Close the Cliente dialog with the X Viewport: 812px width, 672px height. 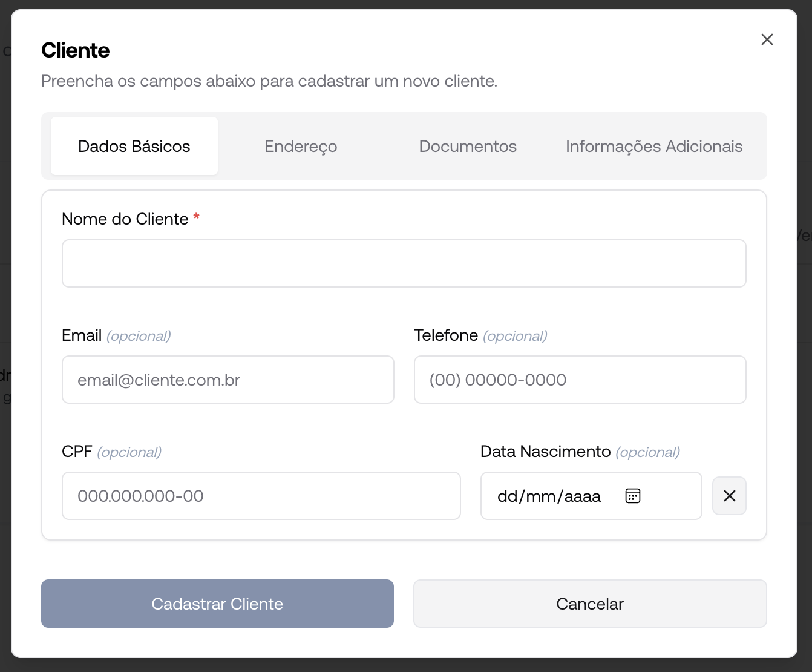[x=767, y=39]
